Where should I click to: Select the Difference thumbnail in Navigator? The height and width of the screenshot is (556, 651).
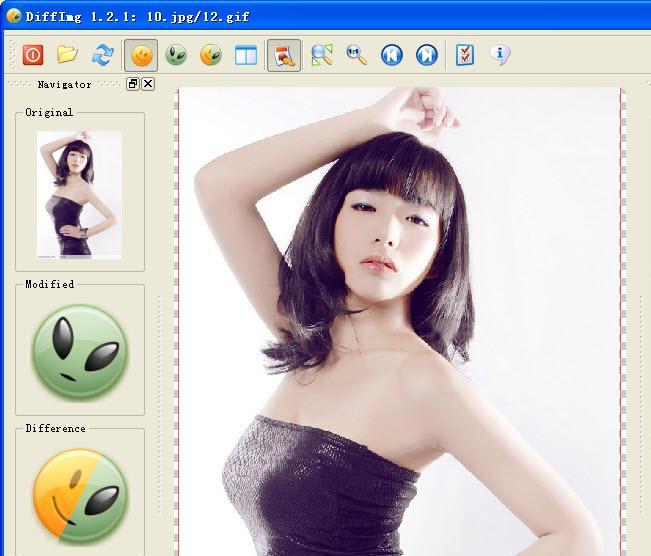80,495
